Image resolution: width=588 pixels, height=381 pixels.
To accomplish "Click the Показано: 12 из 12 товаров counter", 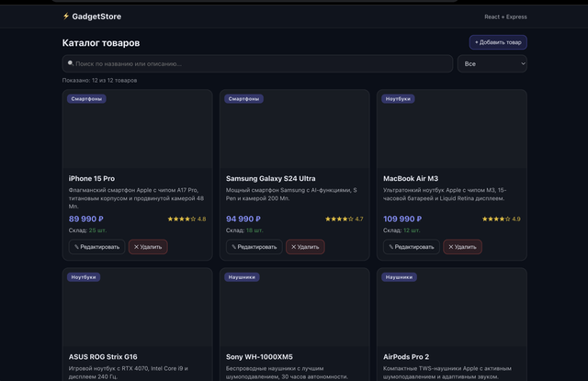I will (x=99, y=80).
